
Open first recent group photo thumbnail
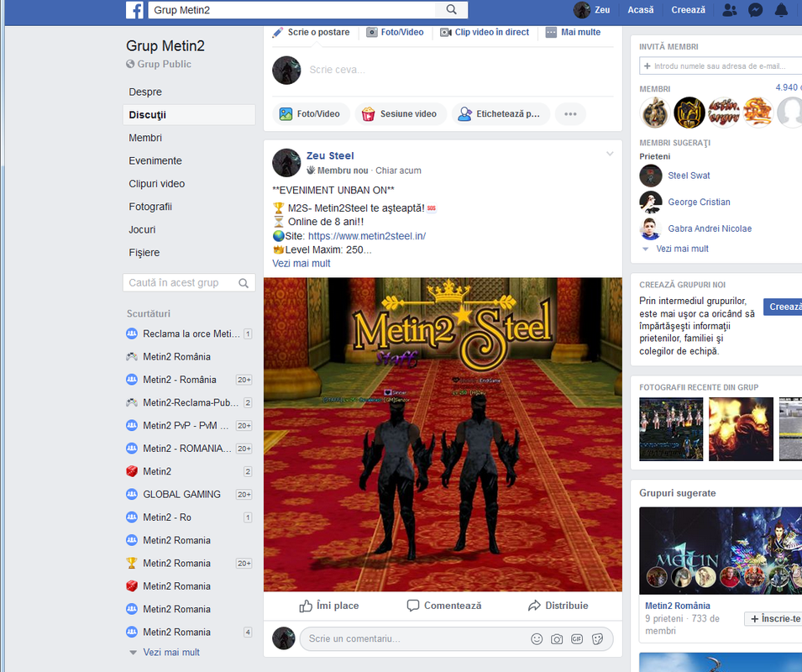tap(671, 429)
